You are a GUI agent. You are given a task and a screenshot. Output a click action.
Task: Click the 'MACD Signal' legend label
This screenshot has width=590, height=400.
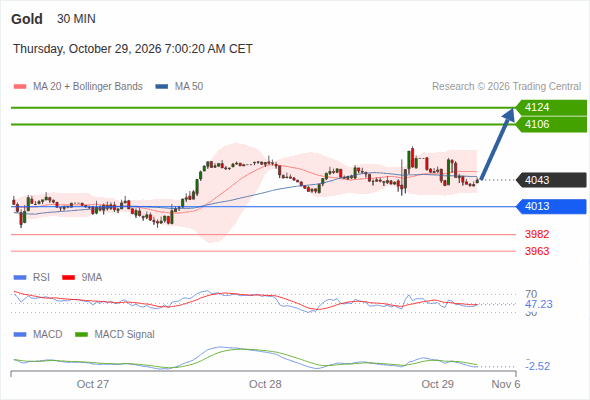click(x=125, y=335)
